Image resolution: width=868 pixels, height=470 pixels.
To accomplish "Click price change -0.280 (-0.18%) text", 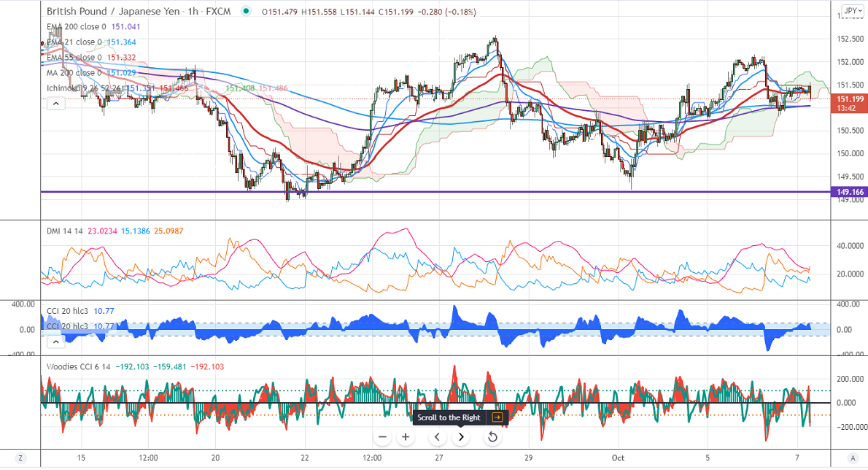I will point(446,12).
